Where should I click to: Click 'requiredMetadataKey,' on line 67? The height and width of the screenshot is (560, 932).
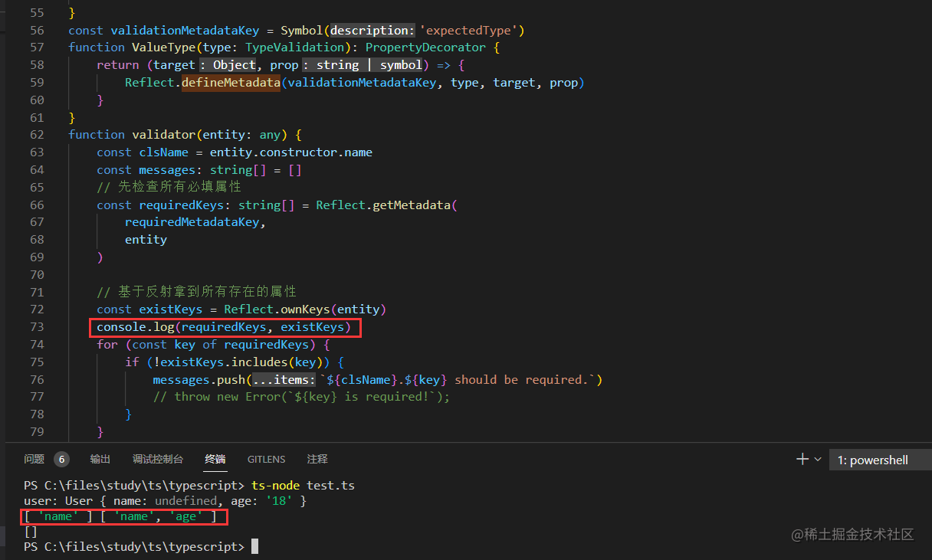click(195, 222)
